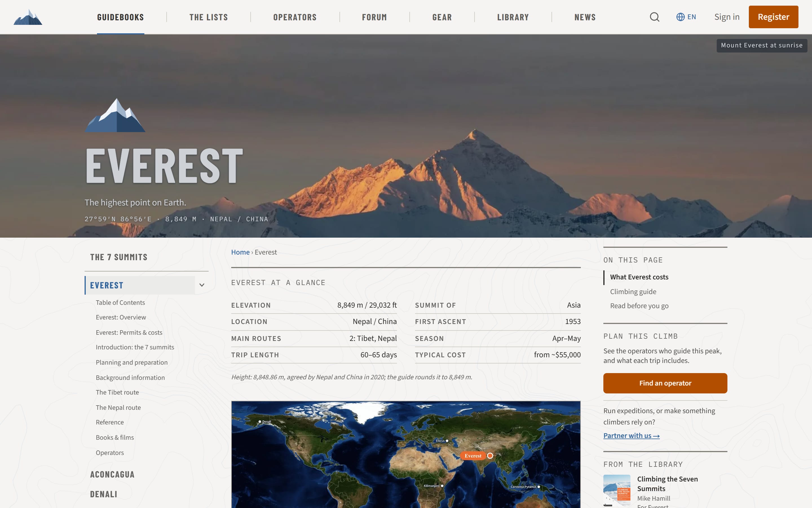Click the Home breadcrumb link

click(x=240, y=252)
